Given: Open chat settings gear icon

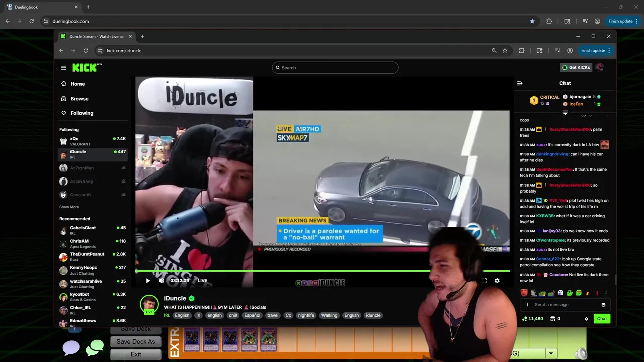Looking at the screenshot, I should (x=586, y=319).
